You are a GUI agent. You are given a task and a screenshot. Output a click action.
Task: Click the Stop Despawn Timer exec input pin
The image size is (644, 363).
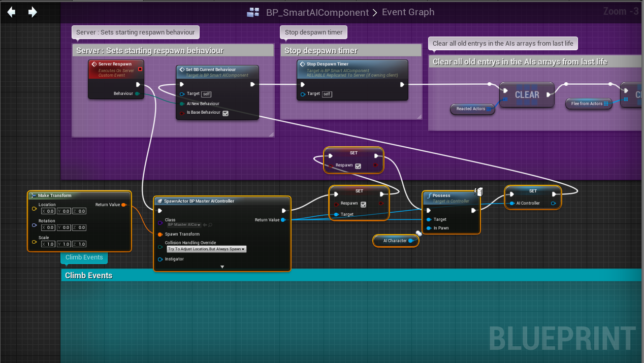pos(303,84)
